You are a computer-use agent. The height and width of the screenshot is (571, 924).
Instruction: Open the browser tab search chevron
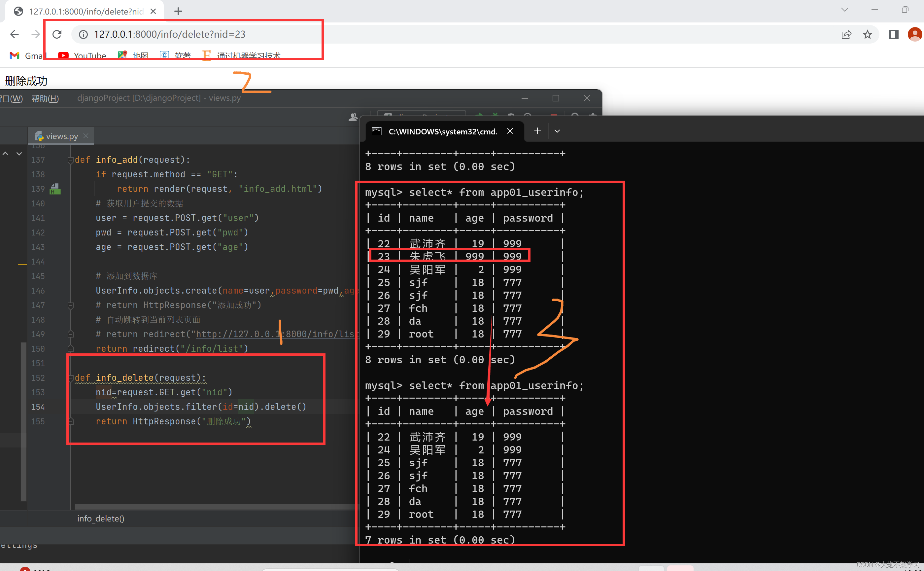[x=845, y=10]
